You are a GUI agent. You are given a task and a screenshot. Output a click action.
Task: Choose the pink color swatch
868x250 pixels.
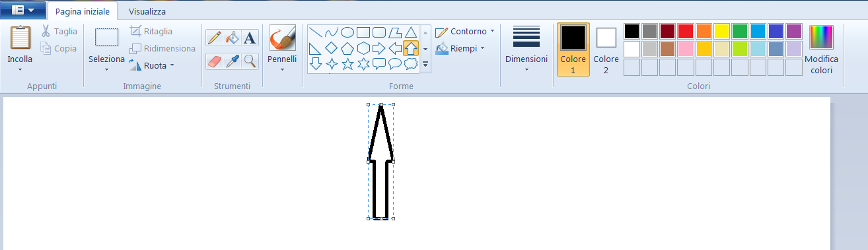point(686,49)
